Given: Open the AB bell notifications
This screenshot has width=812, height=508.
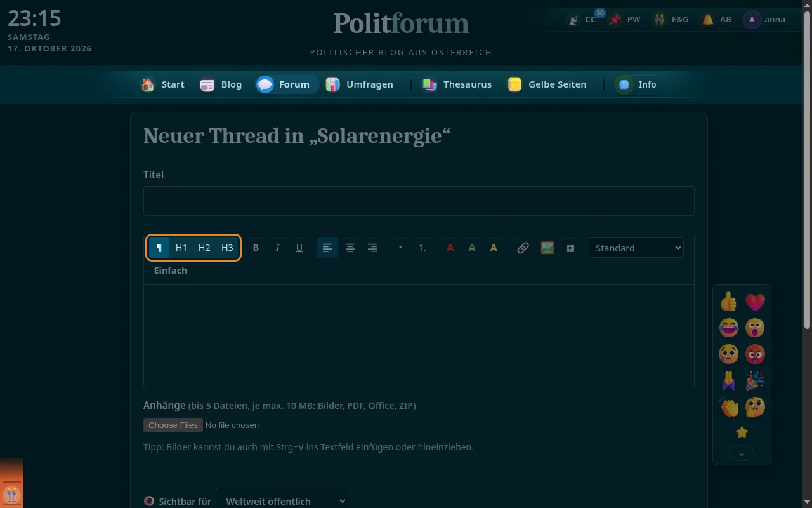Looking at the screenshot, I should pyautogui.click(x=716, y=20).
